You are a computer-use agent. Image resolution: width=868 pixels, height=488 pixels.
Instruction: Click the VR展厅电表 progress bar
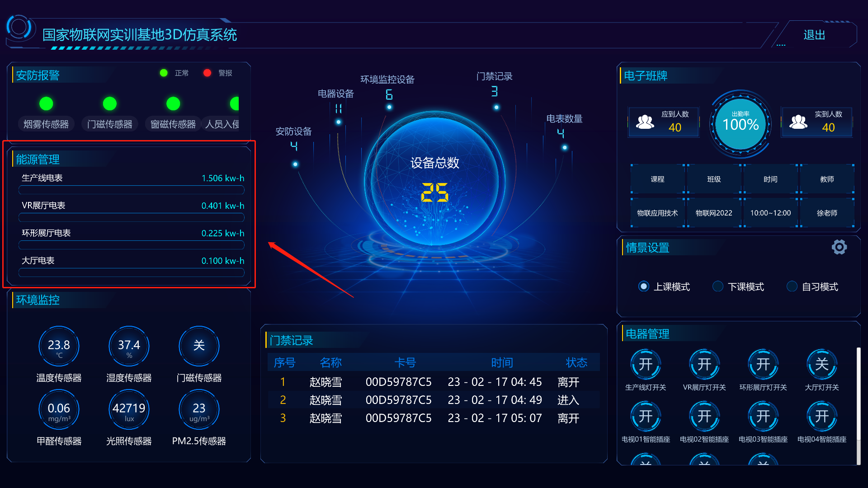[x=132, y=217]
